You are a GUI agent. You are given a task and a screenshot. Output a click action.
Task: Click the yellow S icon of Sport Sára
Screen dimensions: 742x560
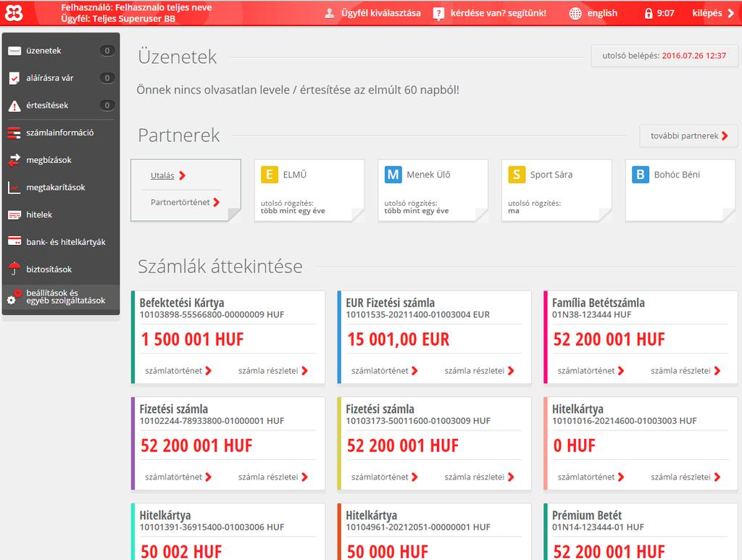516,175
